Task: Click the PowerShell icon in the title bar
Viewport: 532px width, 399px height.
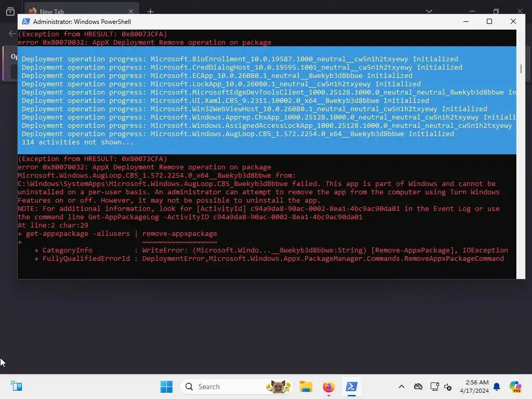Action: 26,22
